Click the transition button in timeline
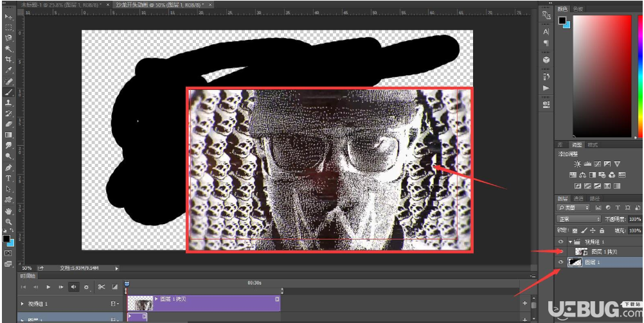This screenshot has height=323, width=644. pyautogui.click(x=114, y=287)
